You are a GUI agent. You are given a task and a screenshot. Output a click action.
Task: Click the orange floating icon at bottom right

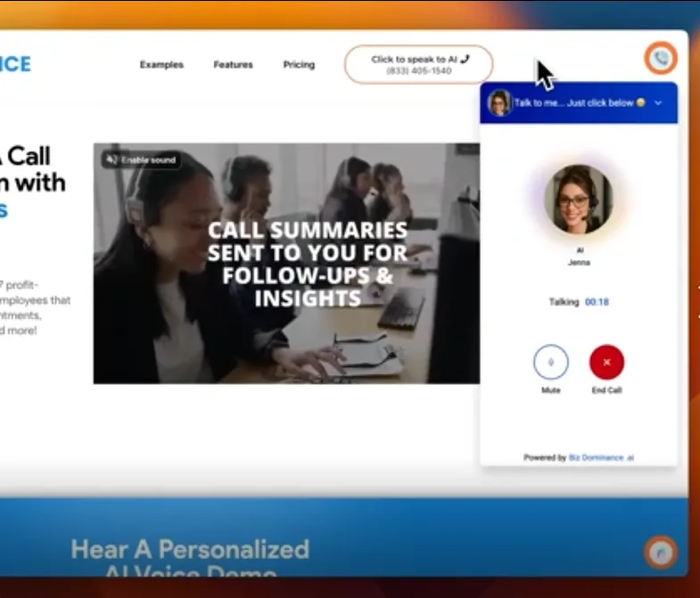[661, 553]
